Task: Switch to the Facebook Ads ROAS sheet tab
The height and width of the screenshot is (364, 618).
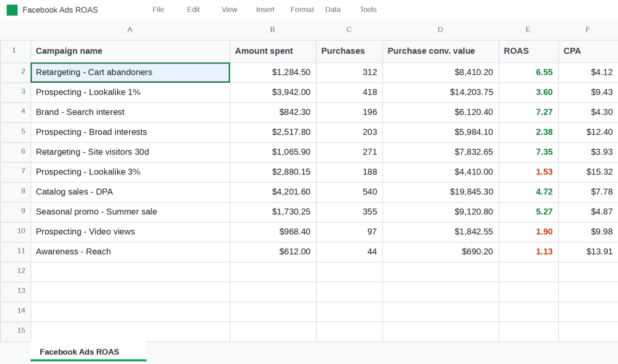Action: pos(88,352)
